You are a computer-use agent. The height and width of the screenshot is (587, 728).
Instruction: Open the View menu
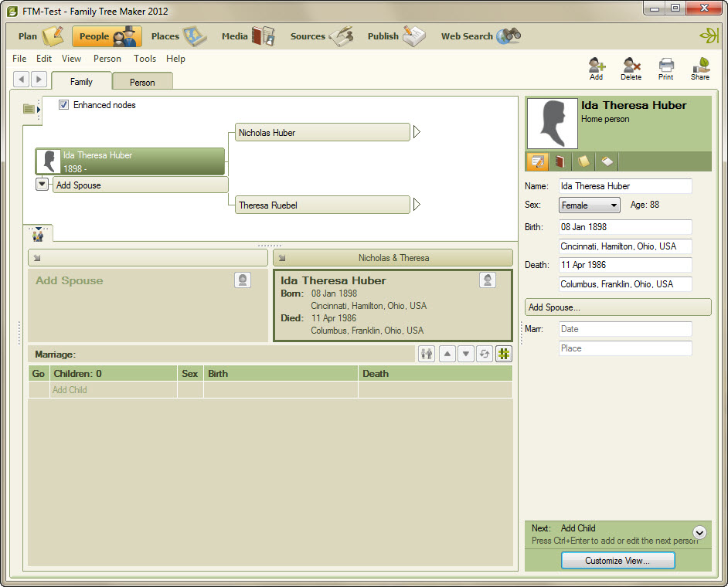[71, 59]
